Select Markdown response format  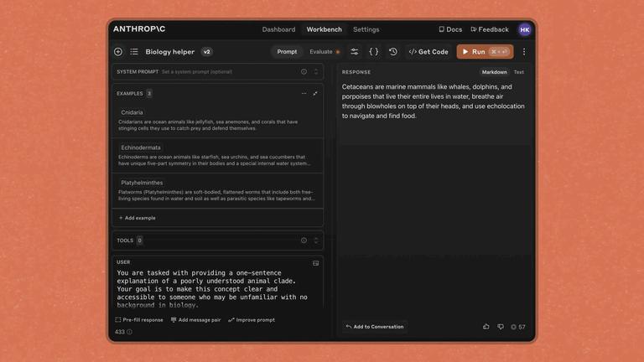pos(494,72)
